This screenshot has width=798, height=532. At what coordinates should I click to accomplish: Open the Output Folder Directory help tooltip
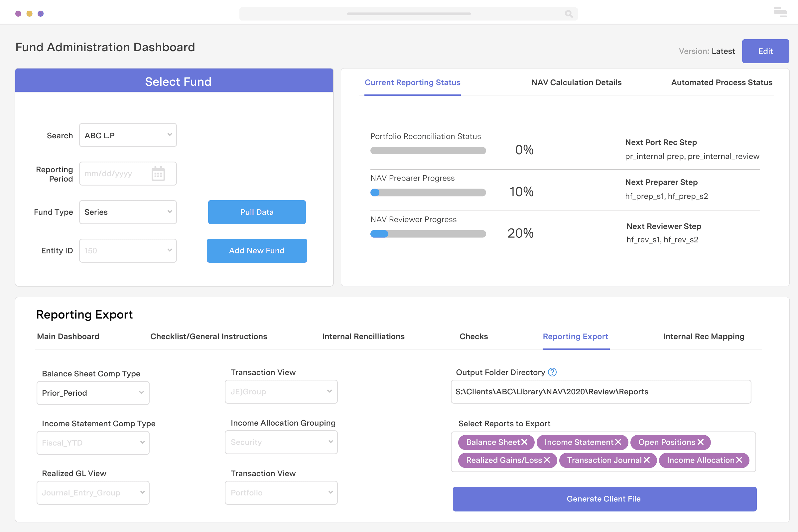[x=552, y=372]
